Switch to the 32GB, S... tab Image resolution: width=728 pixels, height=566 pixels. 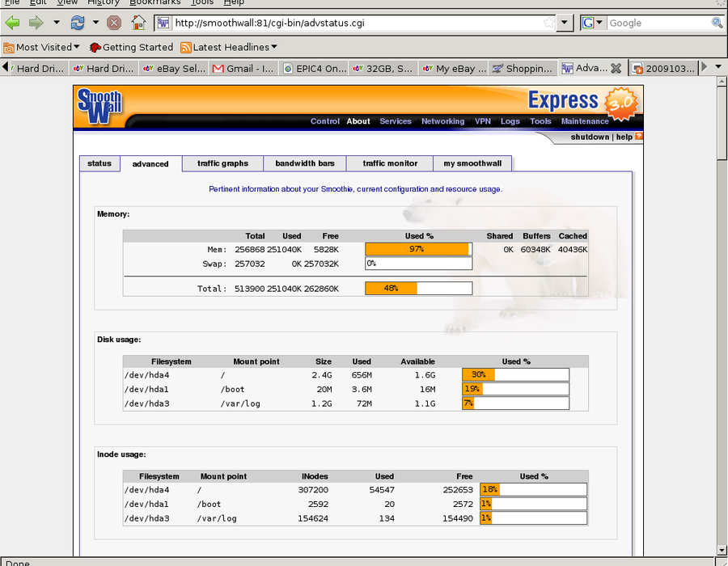pos(383,68)
